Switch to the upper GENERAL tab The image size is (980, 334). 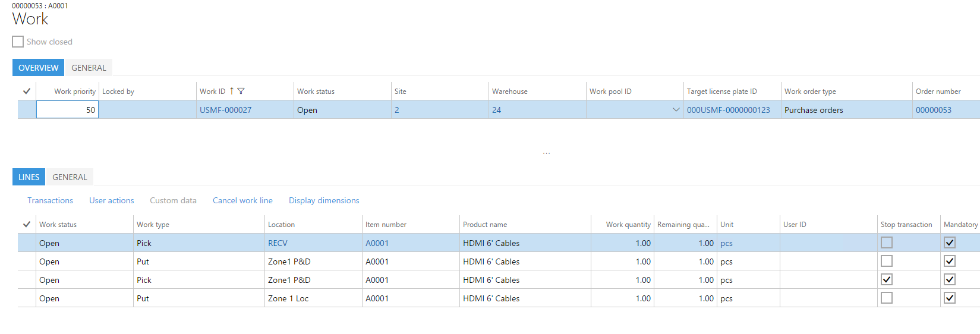[x=89, y=68]
